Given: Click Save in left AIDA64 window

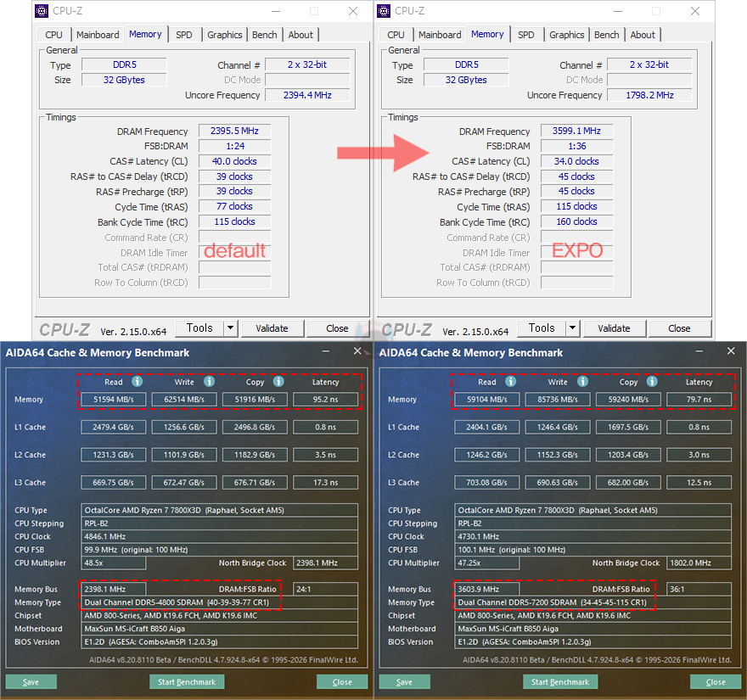Looking at the screenshot, I should [31, 682].
